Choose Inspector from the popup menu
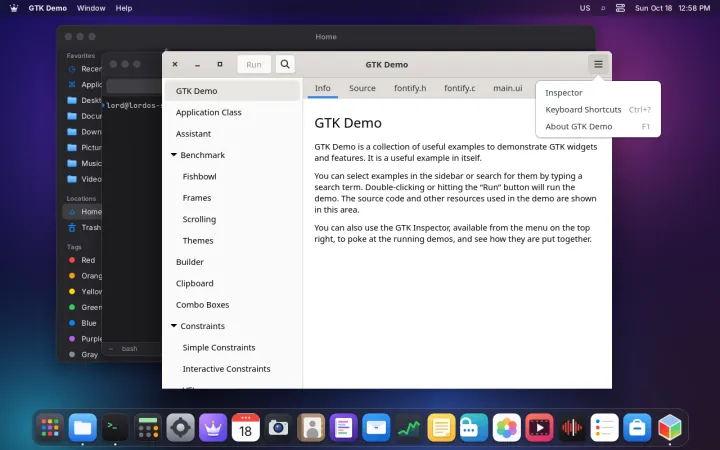Viewport: 720px width, 450px height. 598,93
